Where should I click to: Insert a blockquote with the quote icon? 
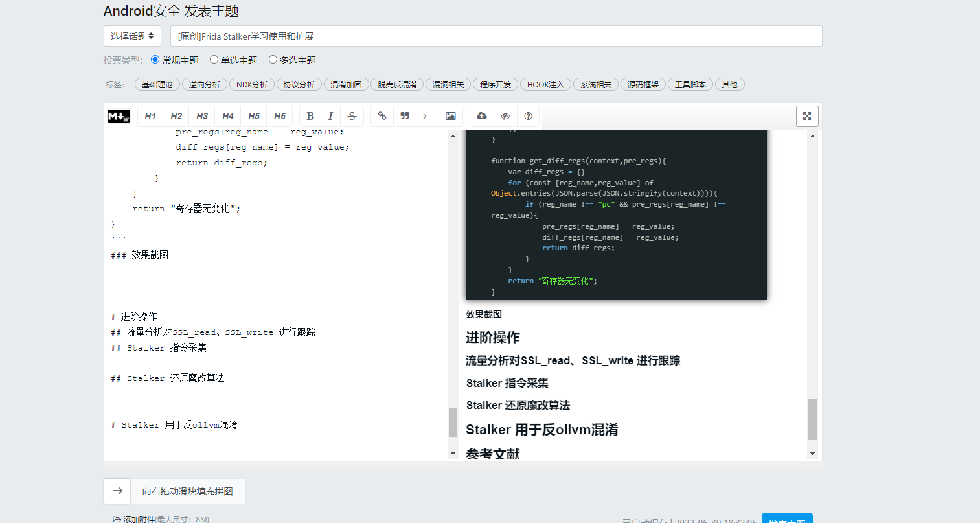coord(405,116)
